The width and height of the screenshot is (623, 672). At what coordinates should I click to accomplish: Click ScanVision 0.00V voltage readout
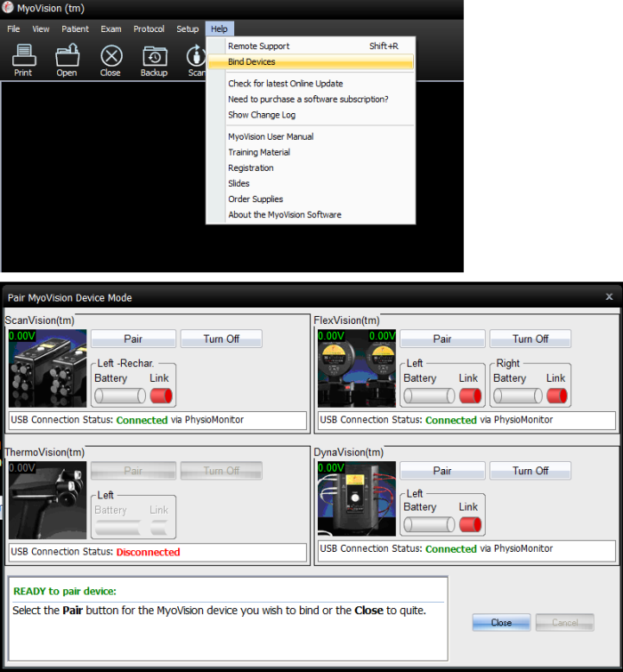(22, 336)
